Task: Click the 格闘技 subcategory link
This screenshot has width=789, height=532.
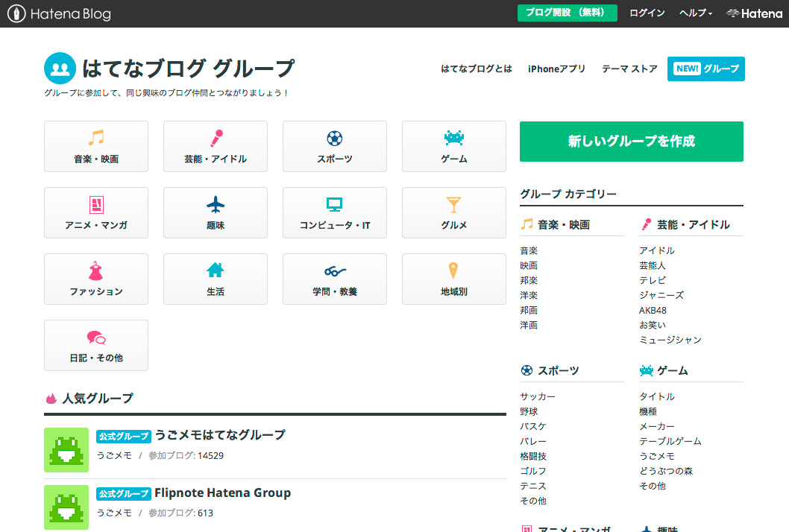Action: click(533, 457)
